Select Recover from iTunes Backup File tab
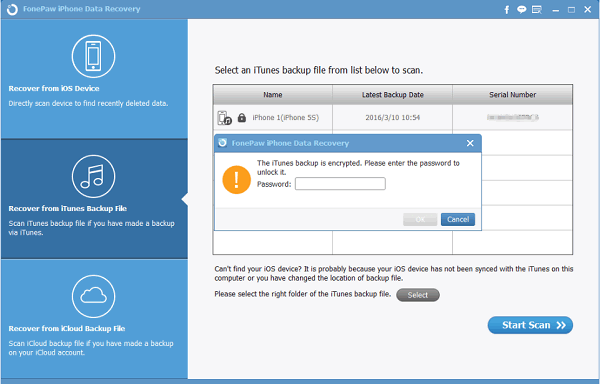600x384 pixels. click(94, 199)
